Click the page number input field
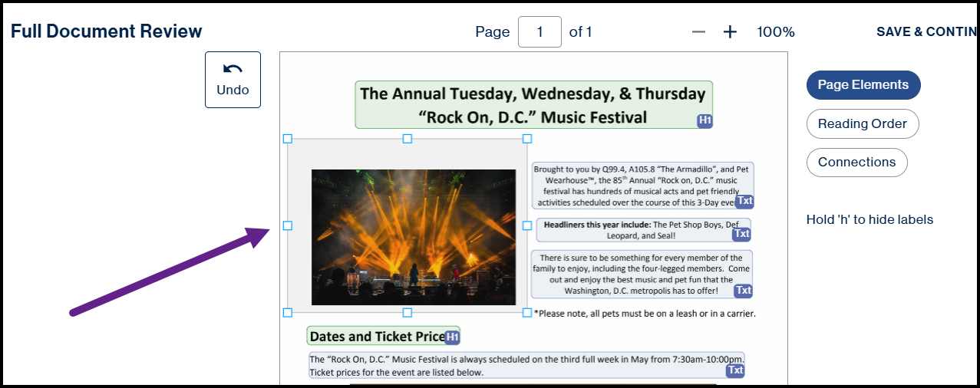 539,32
